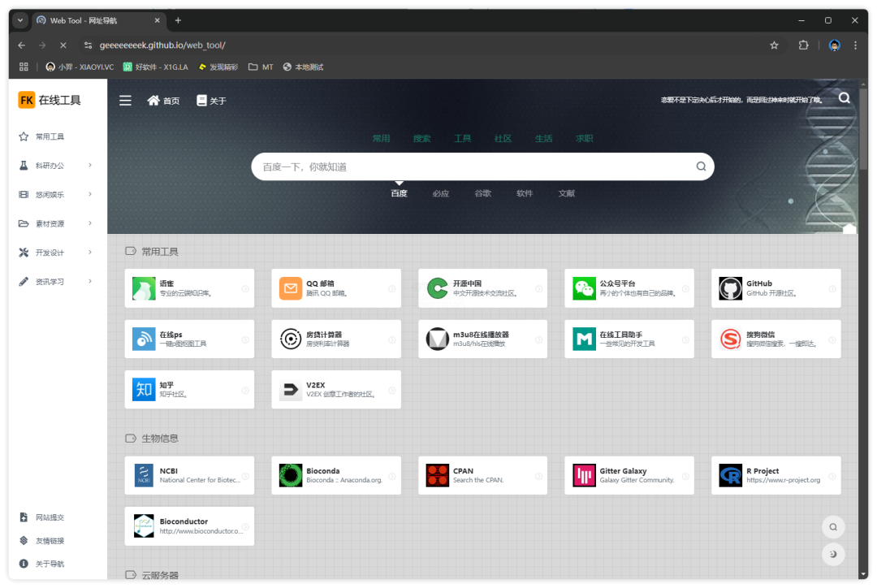This screenshot has height=588, width=877.
Task: Open 网站提交 link in sidebar
Action: (x=50, y=517)
